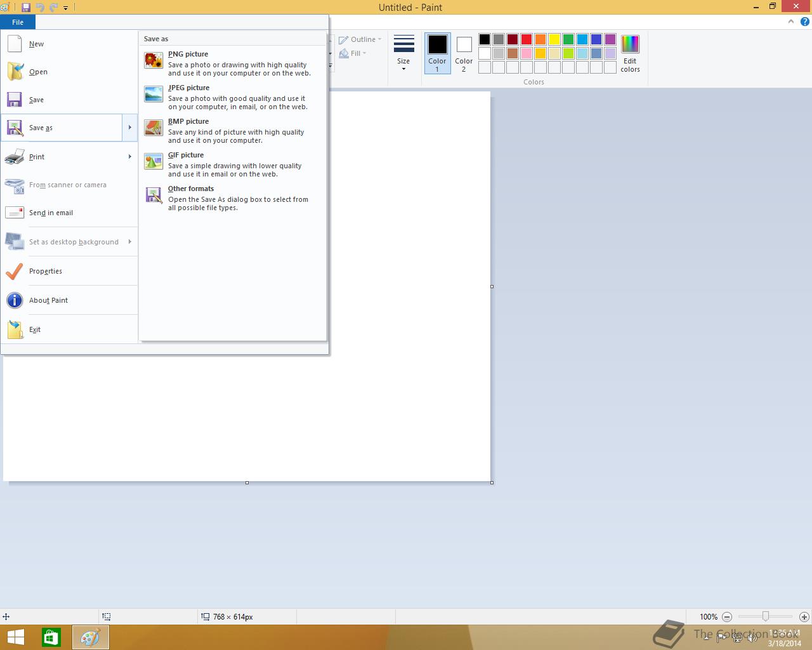The image size is (812, 650).
Task: Pick the black color swatch
Action: (x=485, y=39)
